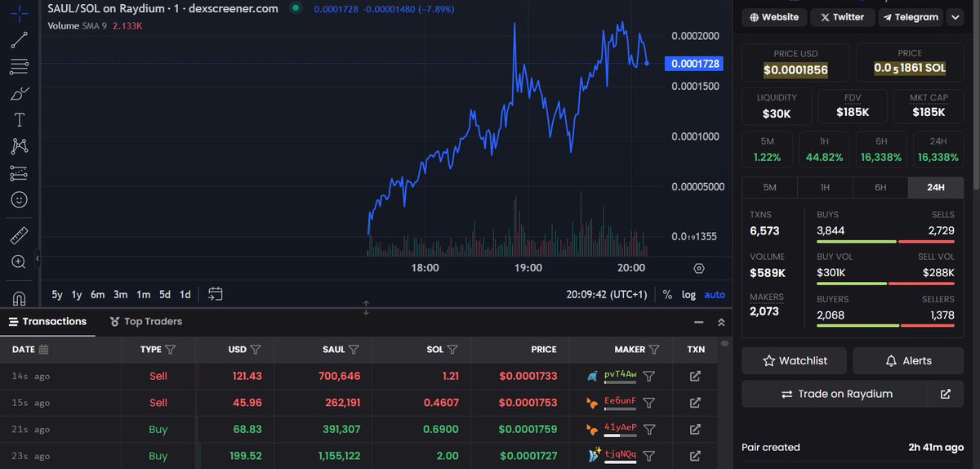Click the 5M price change box
Screen dimensions: 980x469
(x=767, y=149)
